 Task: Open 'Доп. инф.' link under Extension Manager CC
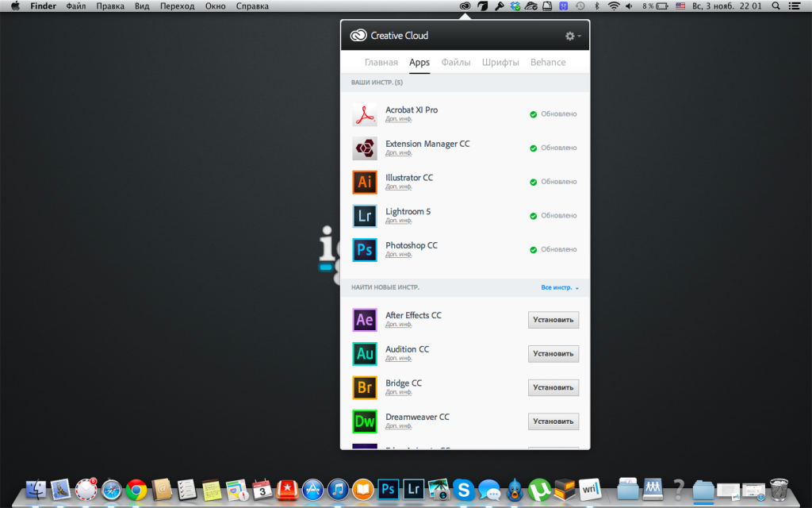(x=398, y=153)
